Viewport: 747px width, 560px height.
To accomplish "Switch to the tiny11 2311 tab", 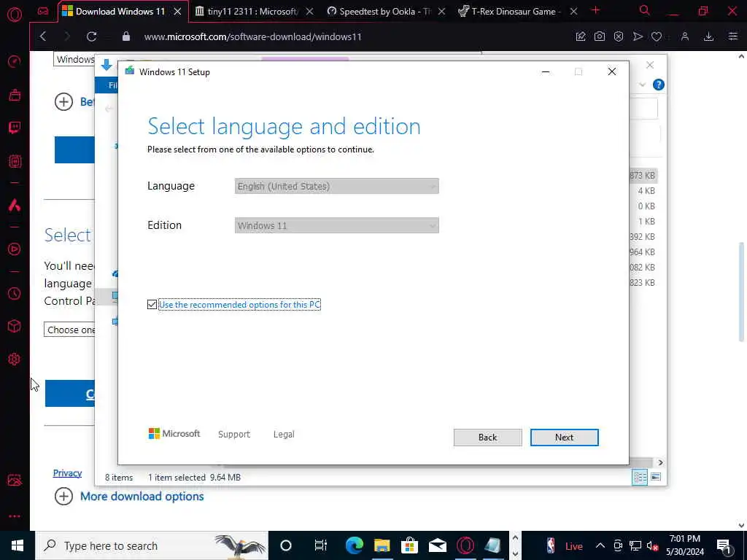I will [x=252, y=12].
